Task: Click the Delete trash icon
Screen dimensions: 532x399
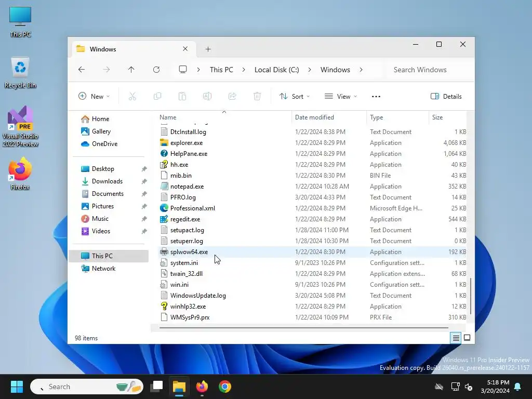Action: pos(257,96)
